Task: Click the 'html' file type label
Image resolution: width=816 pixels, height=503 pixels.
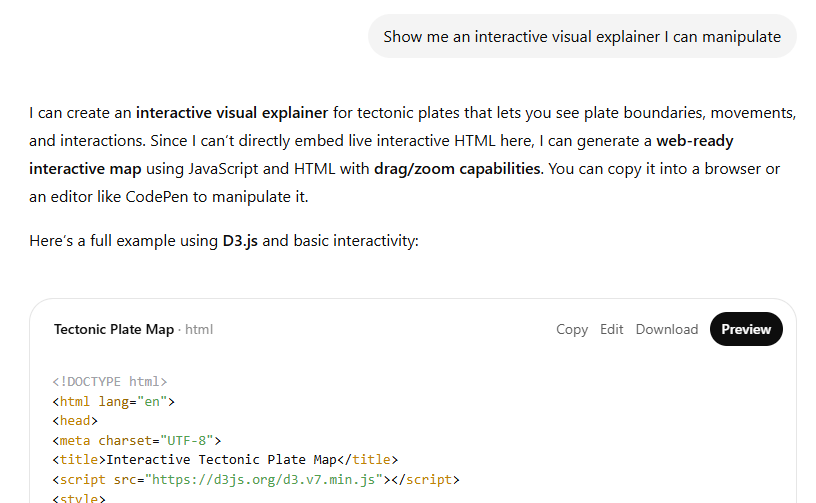Action: click(x=199, y=329)
